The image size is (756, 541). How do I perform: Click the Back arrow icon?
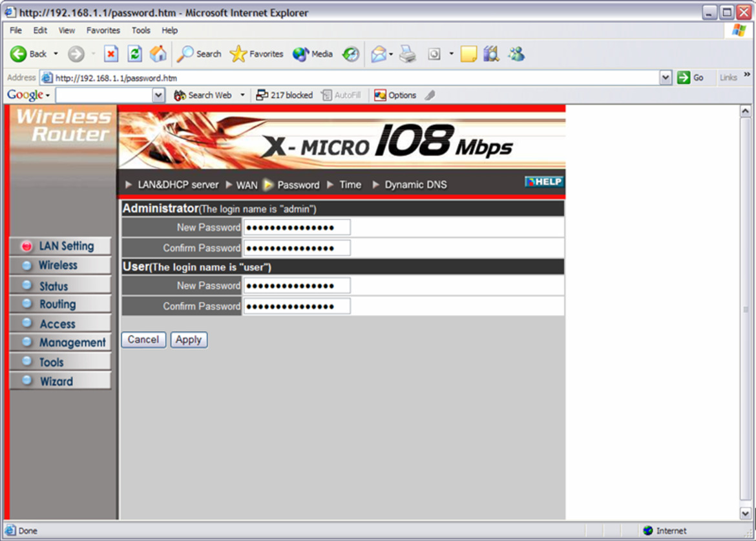[x=18, y=54]
